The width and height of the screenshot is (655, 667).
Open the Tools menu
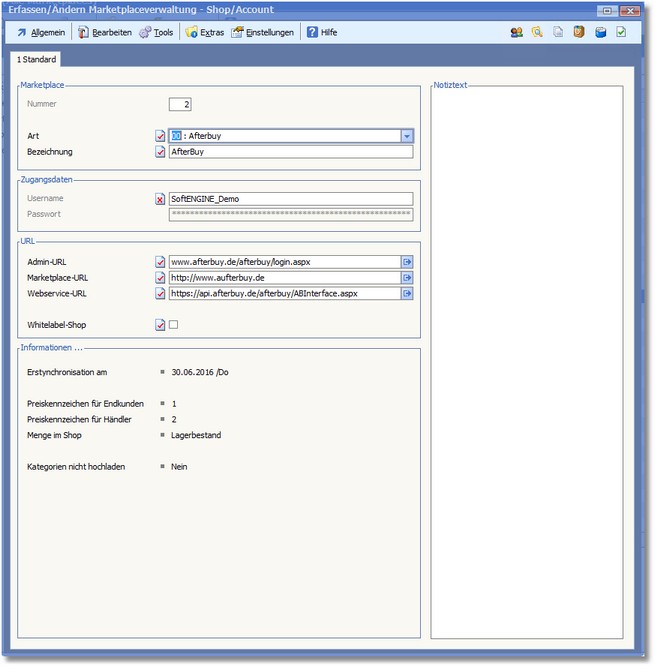(155, 32)
